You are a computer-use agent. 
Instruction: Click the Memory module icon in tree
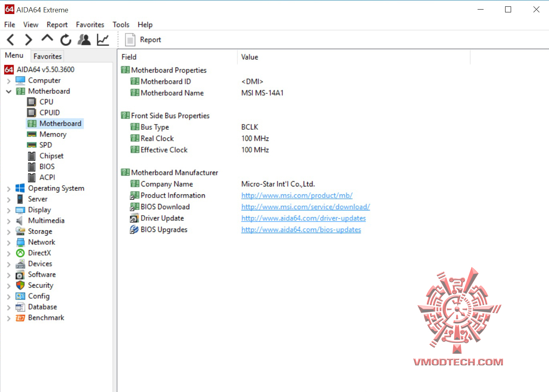pyautogui.click(x=32, y=134)
